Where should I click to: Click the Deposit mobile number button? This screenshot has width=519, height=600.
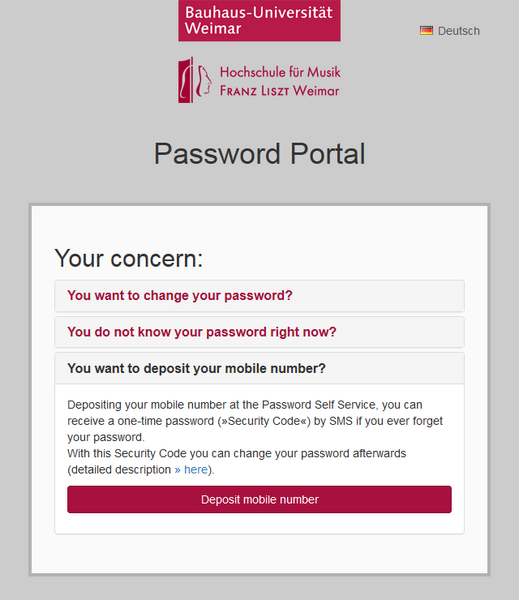pyautogui.click(x=259, y=499)
